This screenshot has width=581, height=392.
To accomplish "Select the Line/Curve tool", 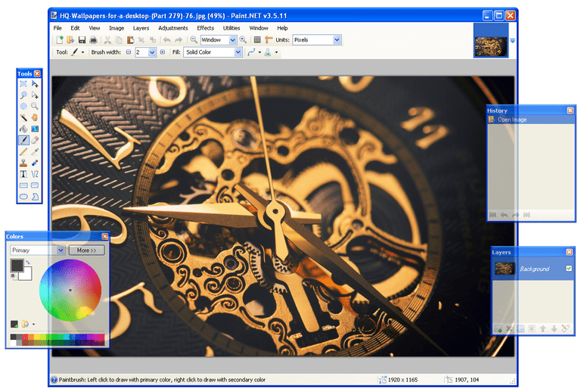I will click(x=35, y=174).
